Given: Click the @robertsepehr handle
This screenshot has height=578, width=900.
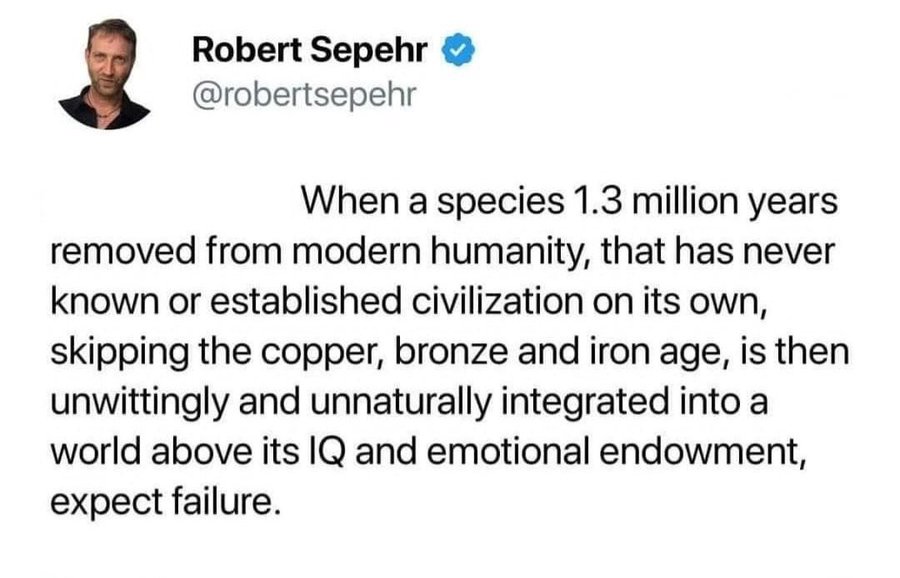Looking at the screenshot, I should click(x=304, y=95).
